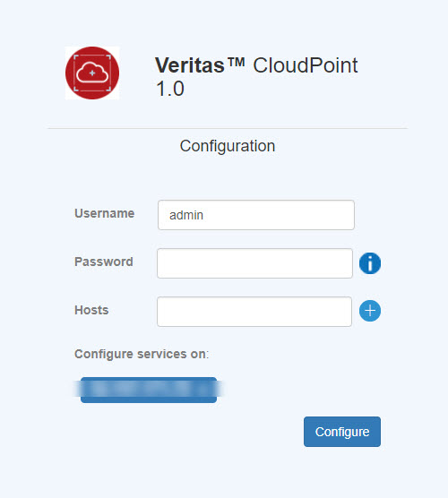Click the 'Configure services on:' label
This screenshot has width=448, height=498.
click(x=142, y=354)
